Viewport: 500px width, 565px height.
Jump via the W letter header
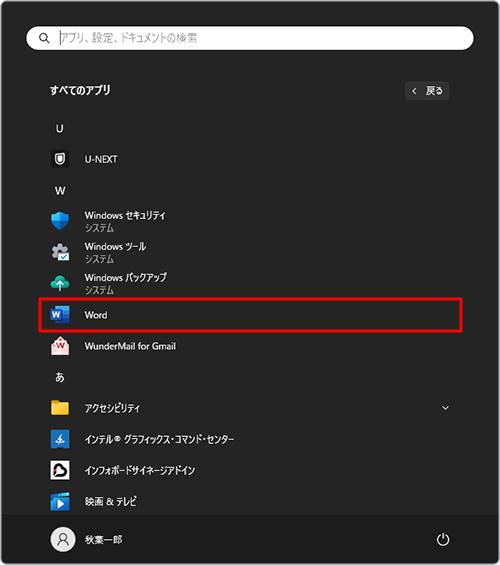tap(60, 191)
